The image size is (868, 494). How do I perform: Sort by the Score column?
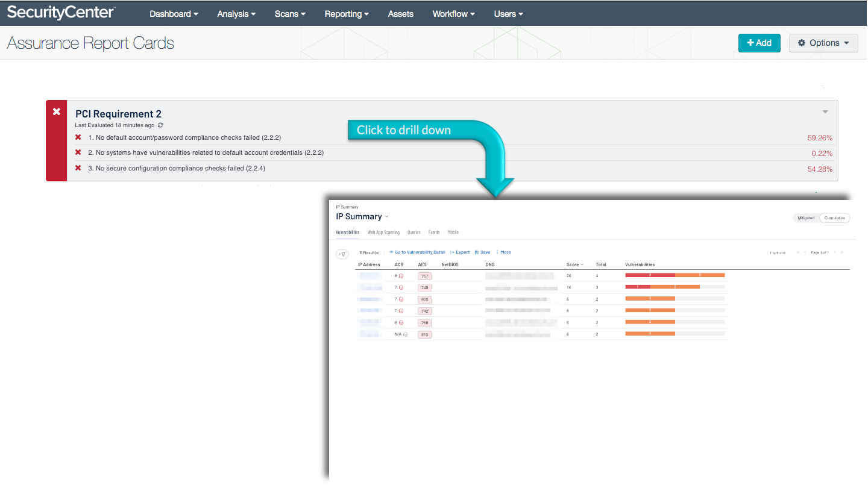(x=575, y=264)
